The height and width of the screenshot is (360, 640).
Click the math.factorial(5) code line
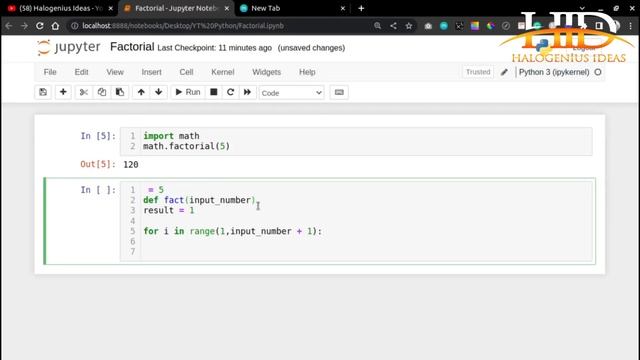coord(186,146)
